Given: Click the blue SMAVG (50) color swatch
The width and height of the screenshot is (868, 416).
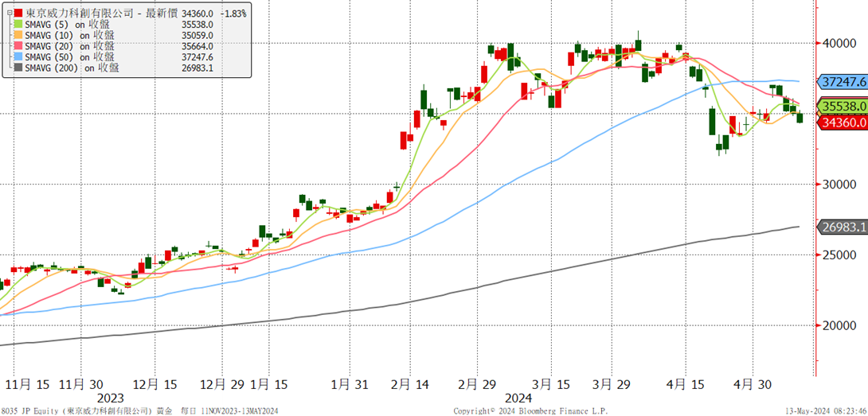Looking at the screenshot, I should pyautogui.click(x=18, y=57).
